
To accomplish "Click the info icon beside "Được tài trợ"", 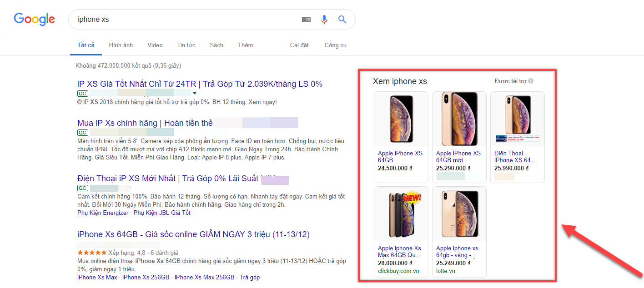I will click(530, 80).
